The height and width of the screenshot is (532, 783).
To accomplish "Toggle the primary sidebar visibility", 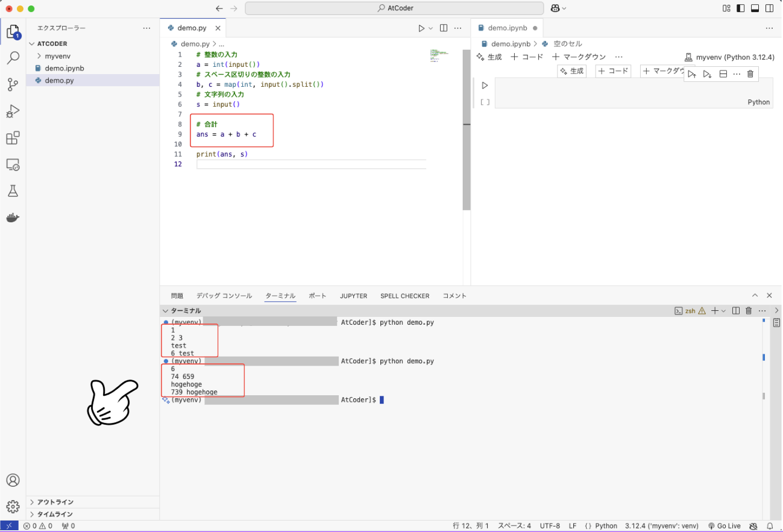I will tap(740, 8).
